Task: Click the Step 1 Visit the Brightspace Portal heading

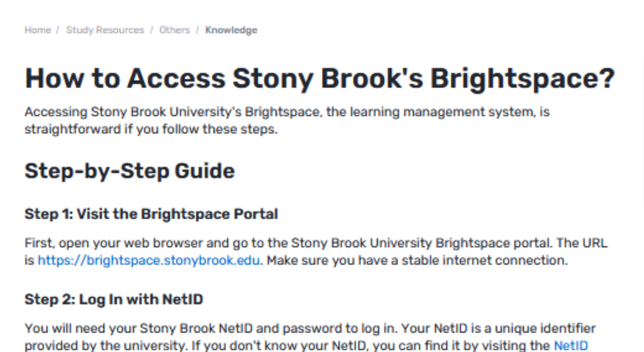Action: [x=151, y=214]
